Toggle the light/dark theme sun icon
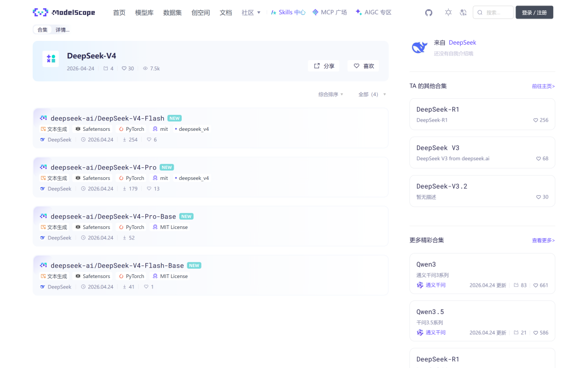Viewport: 588px width, 368px height. (x=448, y=13)
